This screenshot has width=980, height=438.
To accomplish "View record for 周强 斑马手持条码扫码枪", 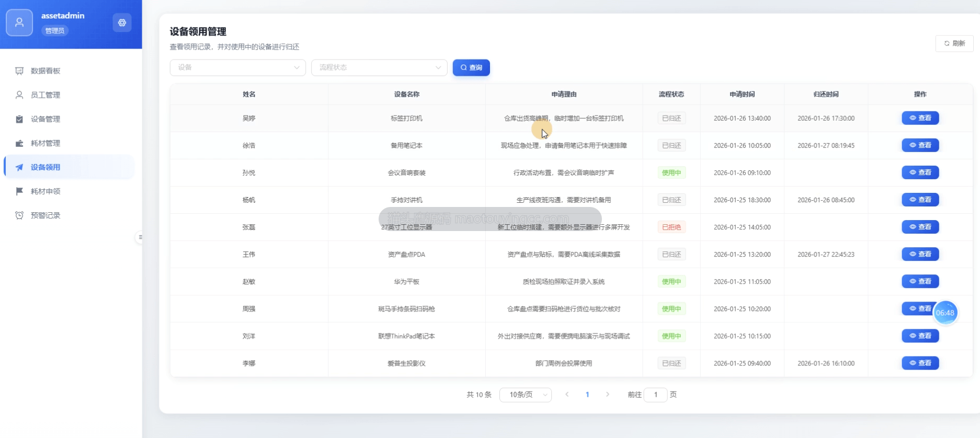I will tap(918, 309).
